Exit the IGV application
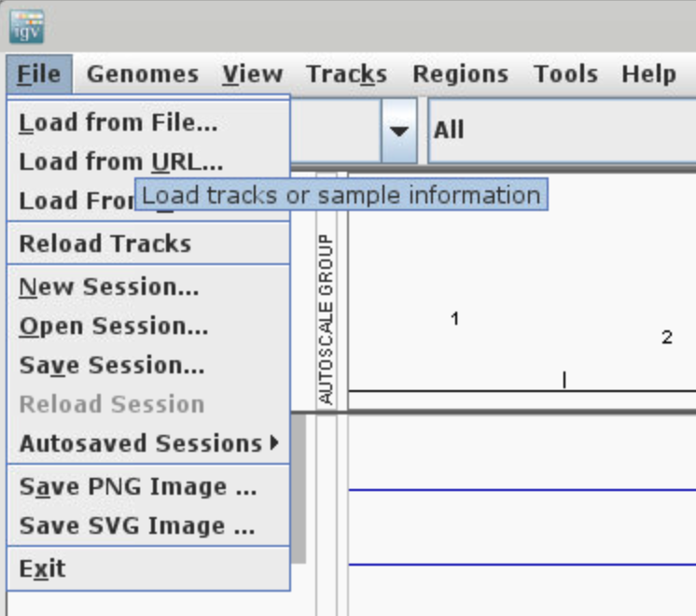Screen dimensions: 696x616 [x=42, y=568]
